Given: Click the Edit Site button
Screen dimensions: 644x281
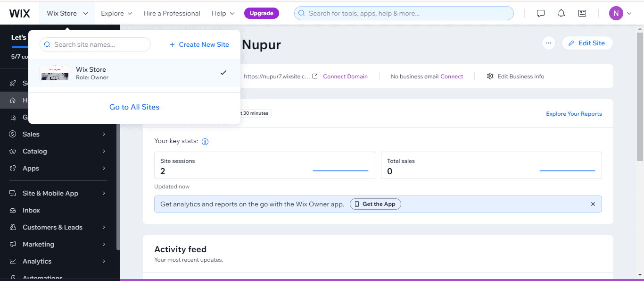Looking at the screenshot, I should (x=587, y=43).
